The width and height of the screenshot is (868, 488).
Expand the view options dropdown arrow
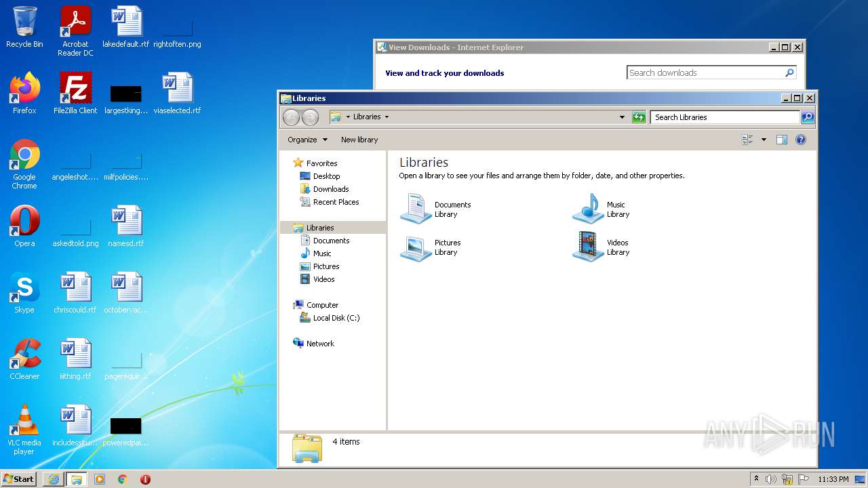coord(764,140)
